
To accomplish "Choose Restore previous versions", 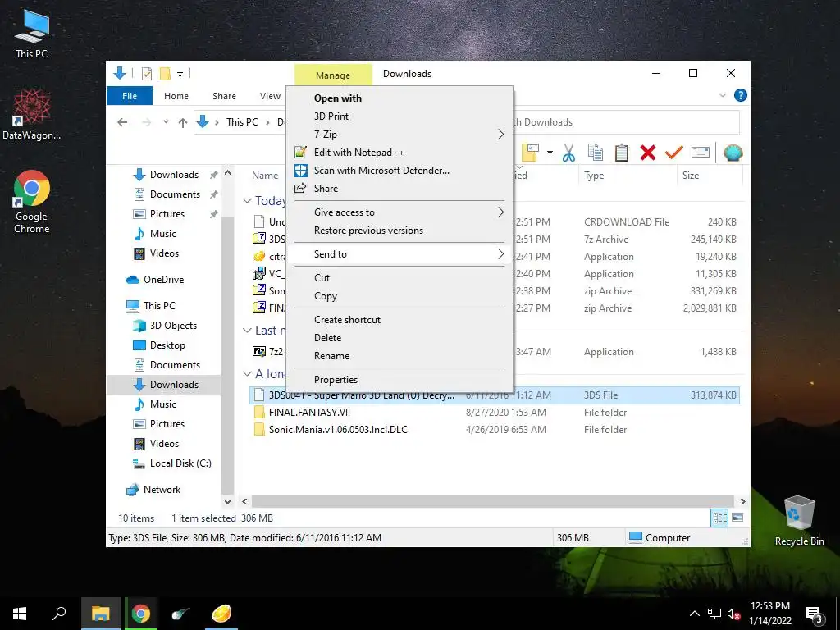I will (x=368, y=231).
